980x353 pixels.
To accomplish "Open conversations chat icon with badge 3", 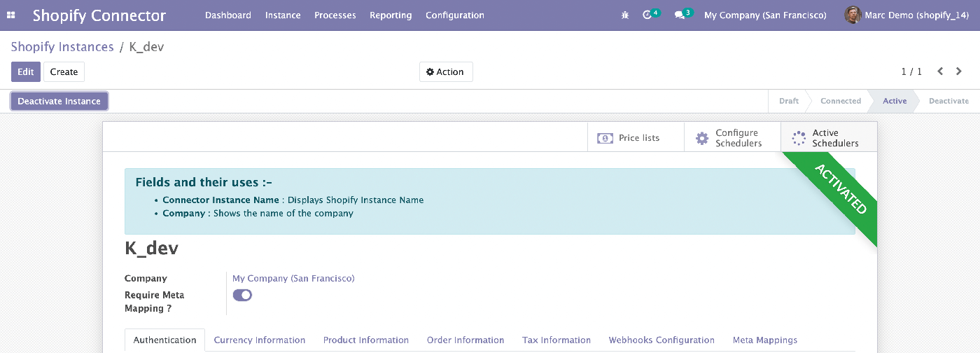I will [683, 14].
